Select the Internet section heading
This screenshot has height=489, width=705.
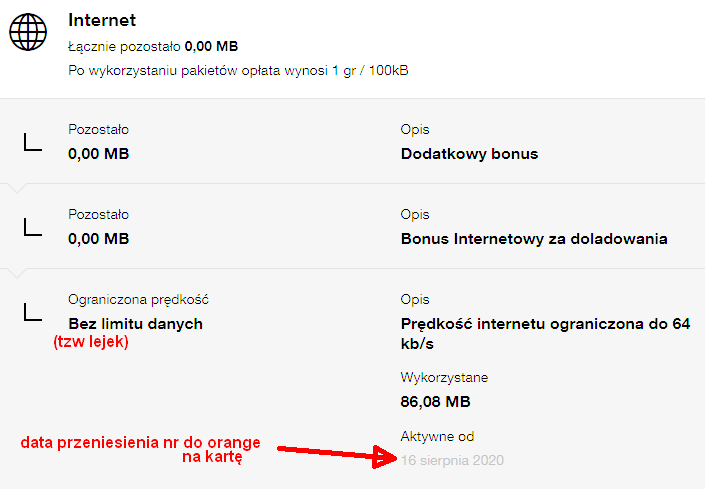click(x=102, y=20)
